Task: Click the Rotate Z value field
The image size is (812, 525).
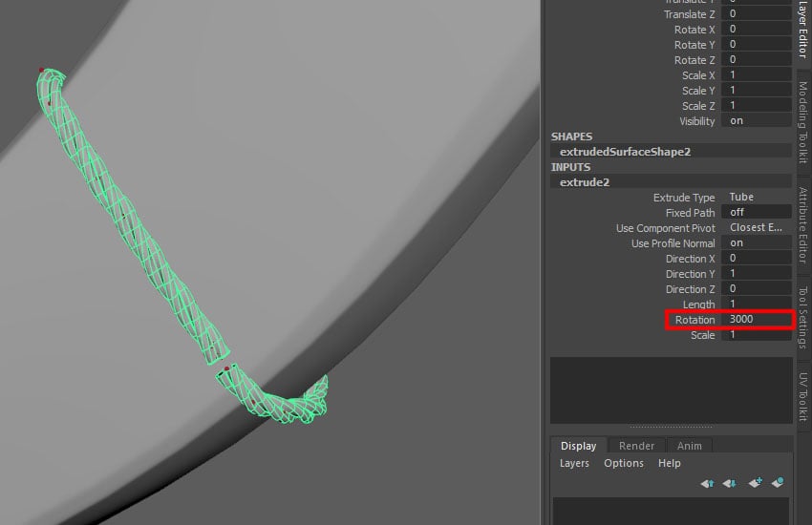Action: click(756, 59)
